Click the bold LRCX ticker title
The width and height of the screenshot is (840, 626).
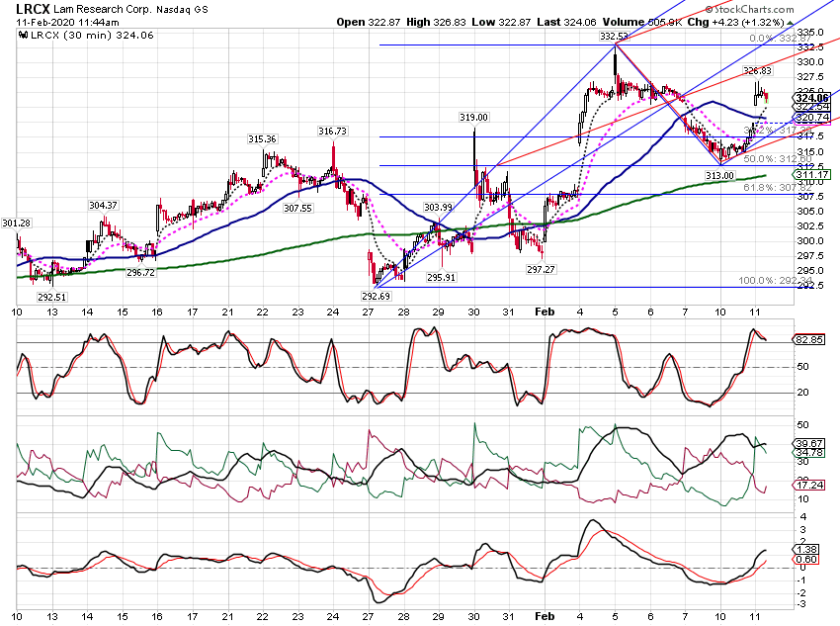coord(34,9)
